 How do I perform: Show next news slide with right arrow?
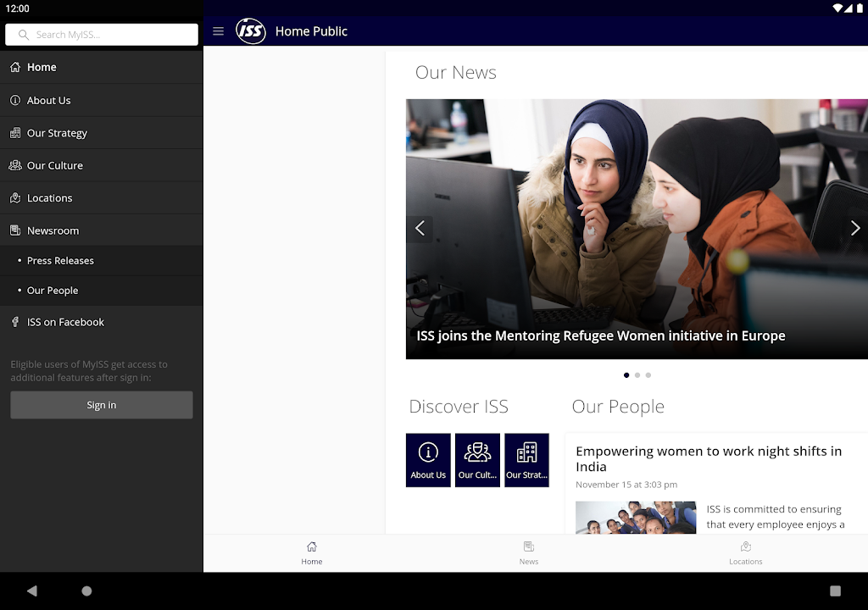pos(854,228)
